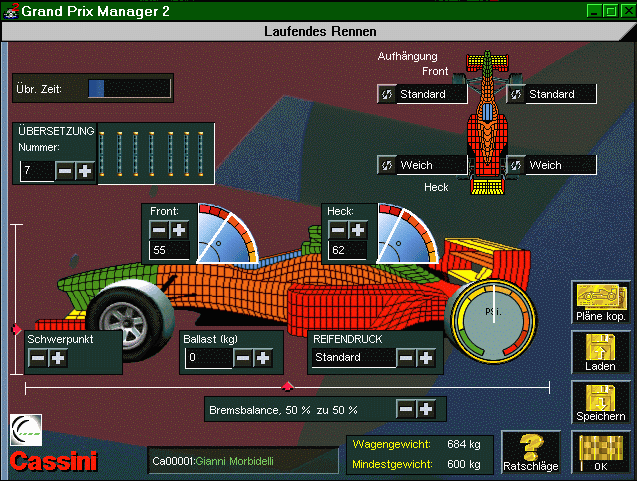Move Schwerpunkt with the plus button
637x481 pixels.
[x=58, y=358]
